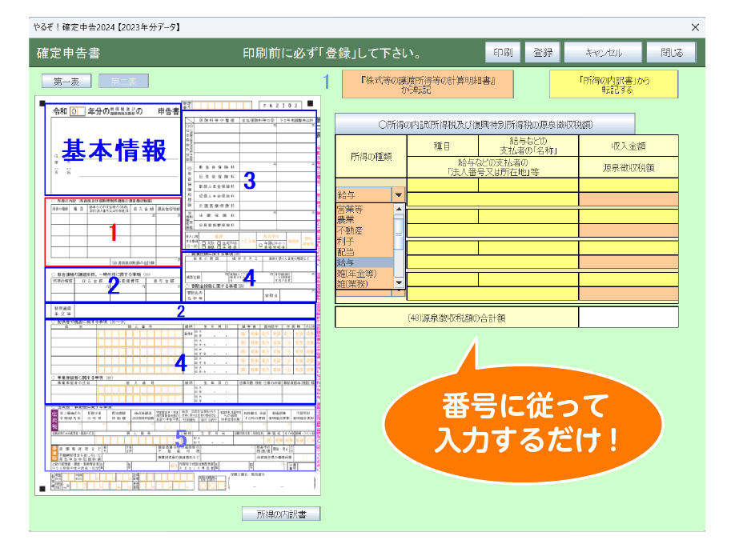
Task: Click the (48)源泉徴収税額の合計額 value field
Action: pyautogui.click(x=629, y=318)
